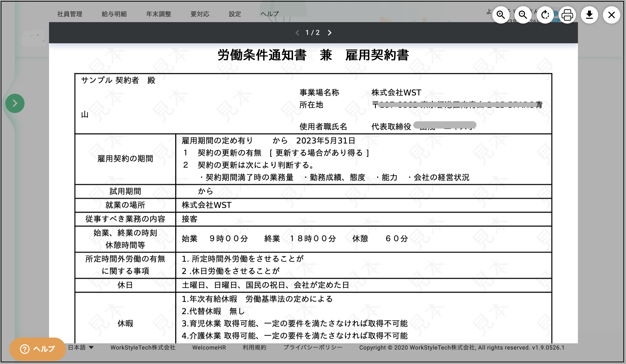The height and width of the screenshot is (364, 626).
Task: Zoom in on the document preview
Action: [501, 15]
